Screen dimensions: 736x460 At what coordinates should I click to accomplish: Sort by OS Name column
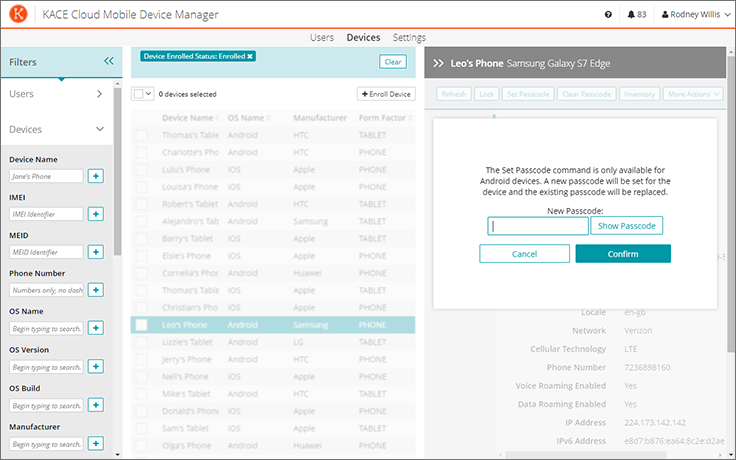click(249, 118)
